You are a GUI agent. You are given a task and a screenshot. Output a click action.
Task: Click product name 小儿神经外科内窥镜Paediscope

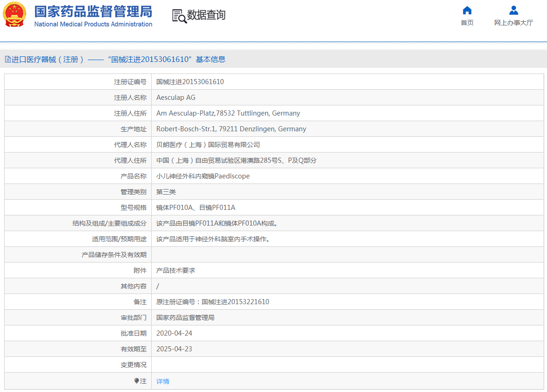pos(203,176)
